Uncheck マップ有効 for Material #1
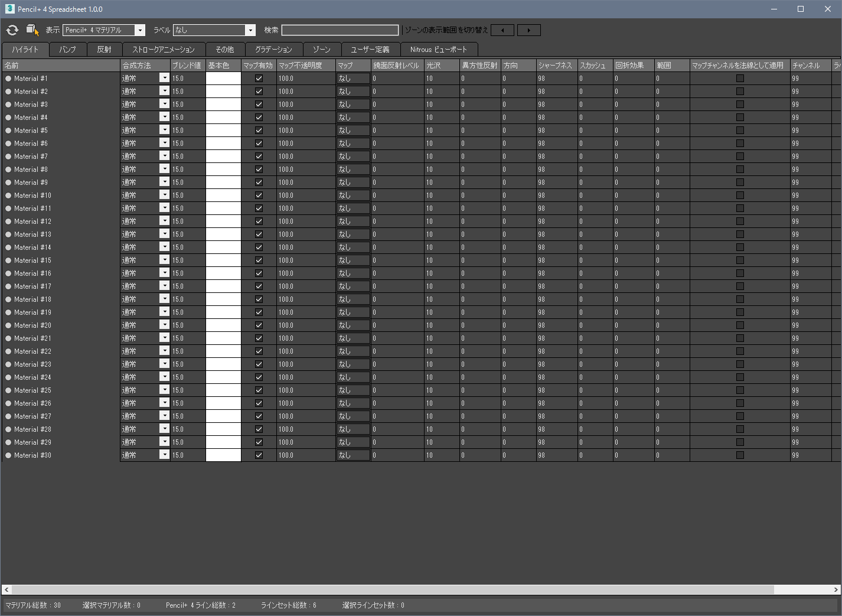The height and width of the screenshot is (616, 842). 259,78
